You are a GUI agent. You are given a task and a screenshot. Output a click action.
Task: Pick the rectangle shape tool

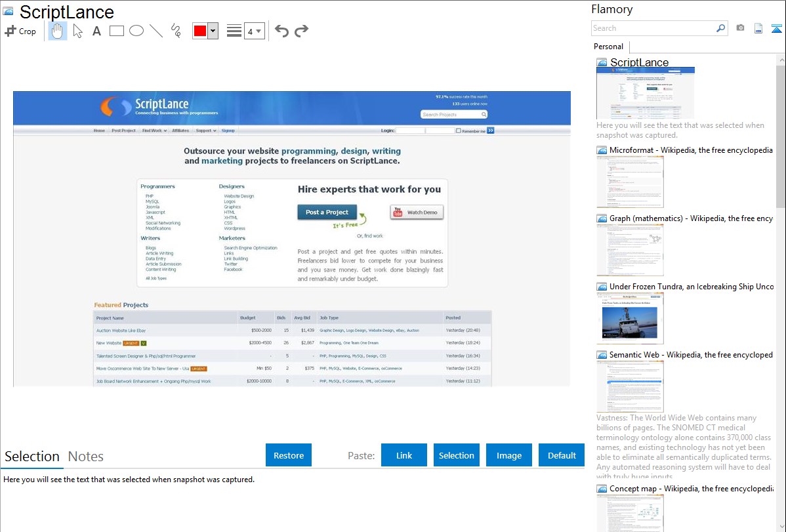116,31
